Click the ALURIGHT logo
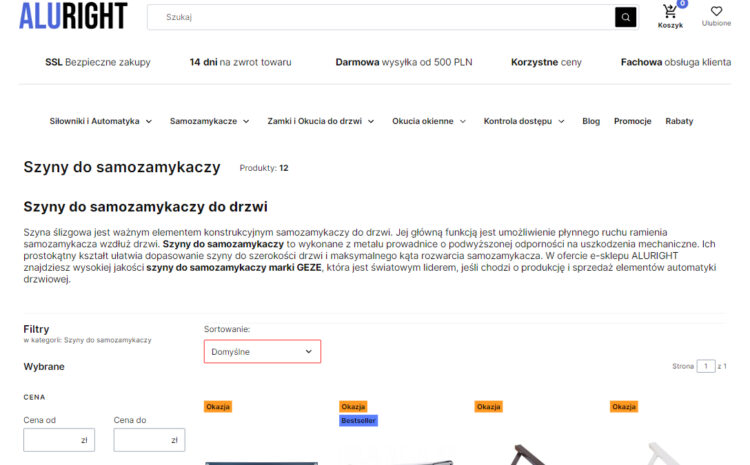This screenshot has height=465, width=750. (x=73, y=16)
